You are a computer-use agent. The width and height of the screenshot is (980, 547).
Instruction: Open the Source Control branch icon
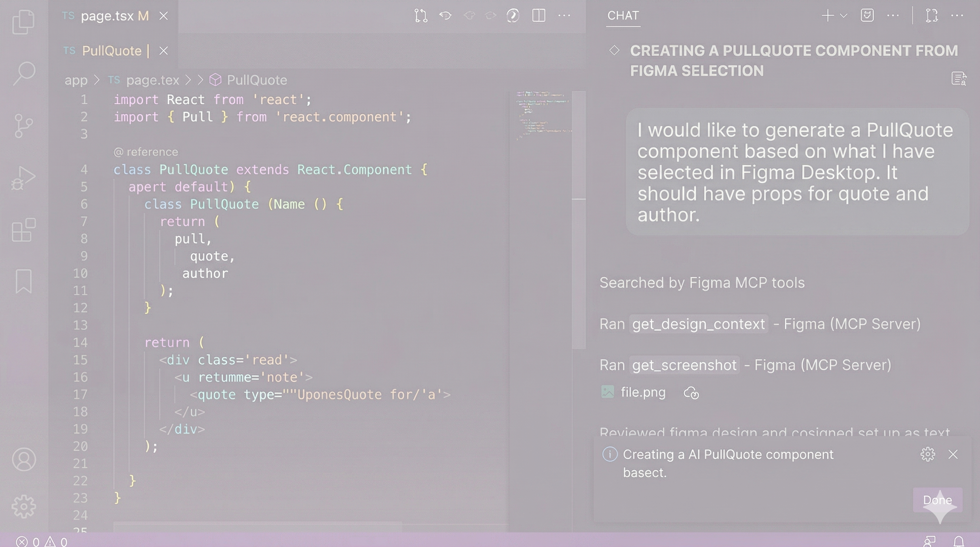click(x=24, y=125)
